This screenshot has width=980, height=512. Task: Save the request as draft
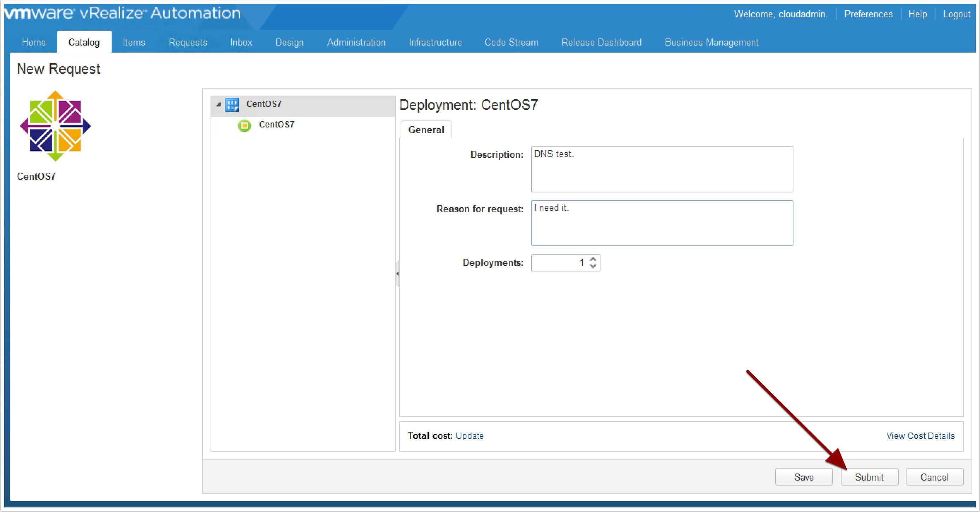(x=804, y=477)
